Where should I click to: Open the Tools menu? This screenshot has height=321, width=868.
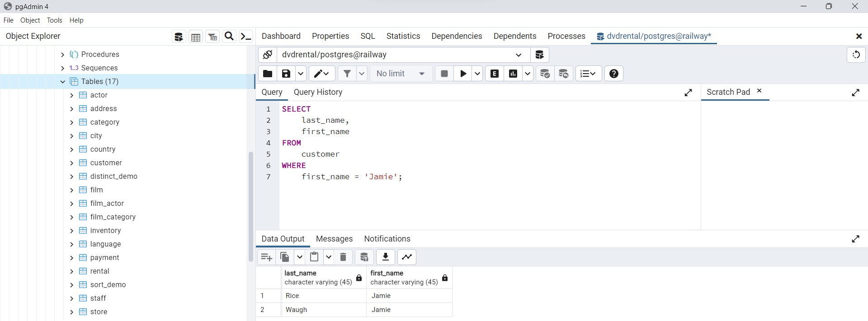pyautogui.click(x=55, y=20)
